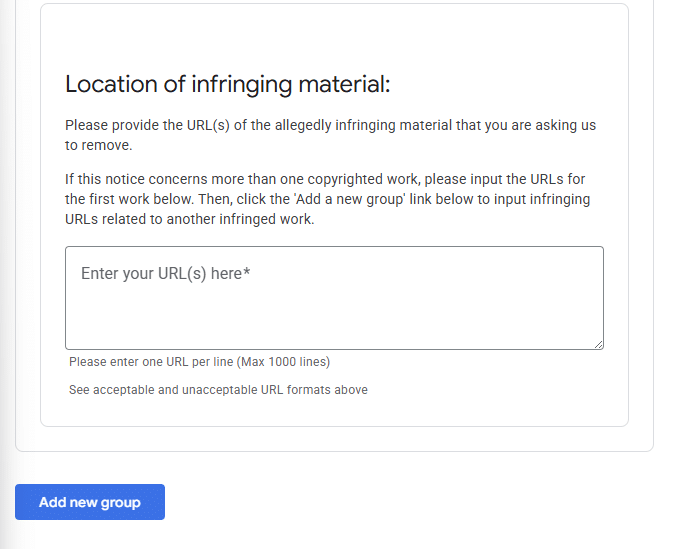Click 'to remove.' at the end of first paragraph
The height and width of the screenshot is (549, 686).
click(x=98, y=145)
